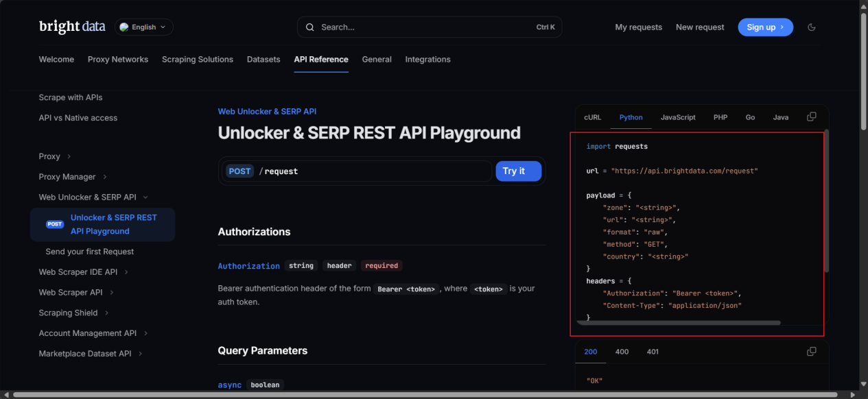Screen dimensions: 868x399
Task: Click the Query Parameters section heading
Action: click(x=263, y=351)
